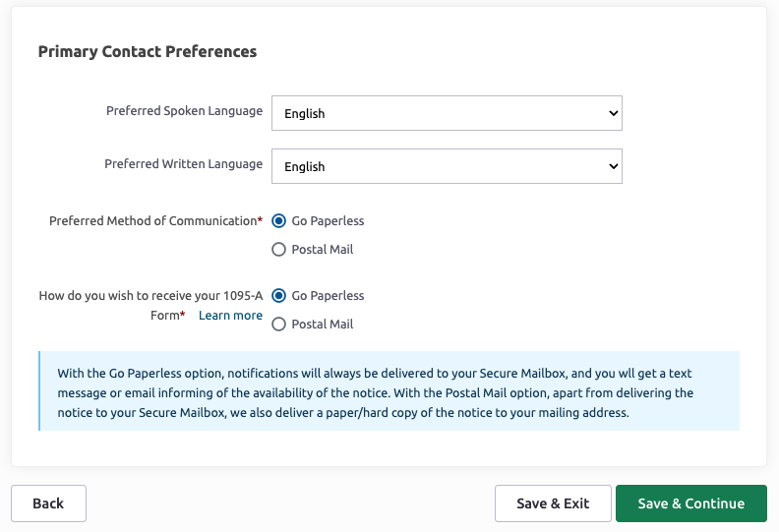Open the Learn more link
Image resolution: width=779 pixels, height=532 pixels.
click(230, 316)
